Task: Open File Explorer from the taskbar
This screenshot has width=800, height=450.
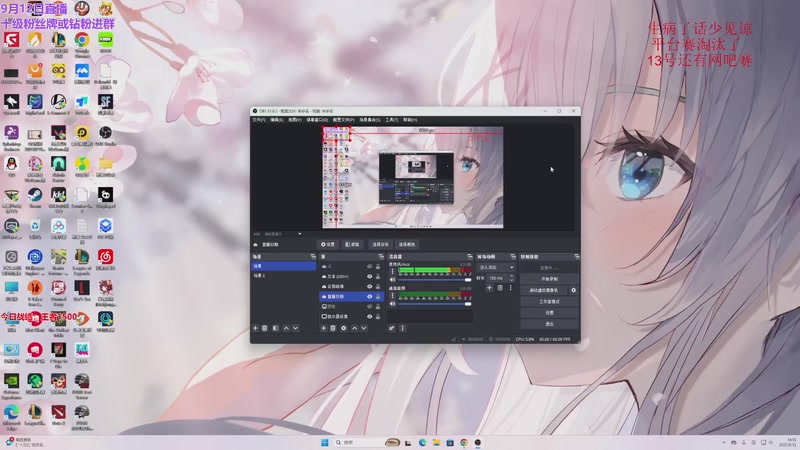Action: (x=436, y=442)
